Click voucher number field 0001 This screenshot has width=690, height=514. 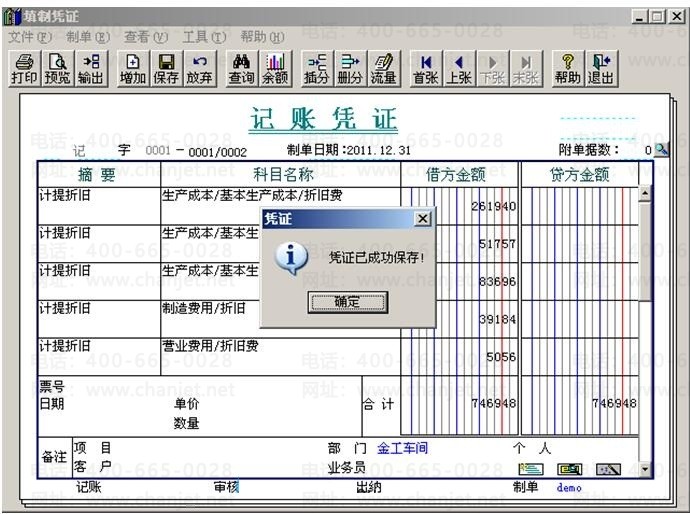pyautogui.click(x=158, y=151)
